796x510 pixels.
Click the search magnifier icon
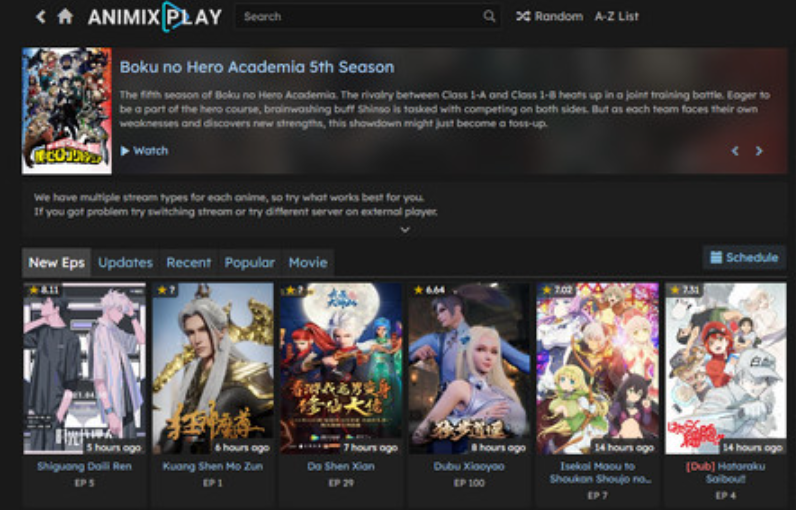click(x=489, y=16)
